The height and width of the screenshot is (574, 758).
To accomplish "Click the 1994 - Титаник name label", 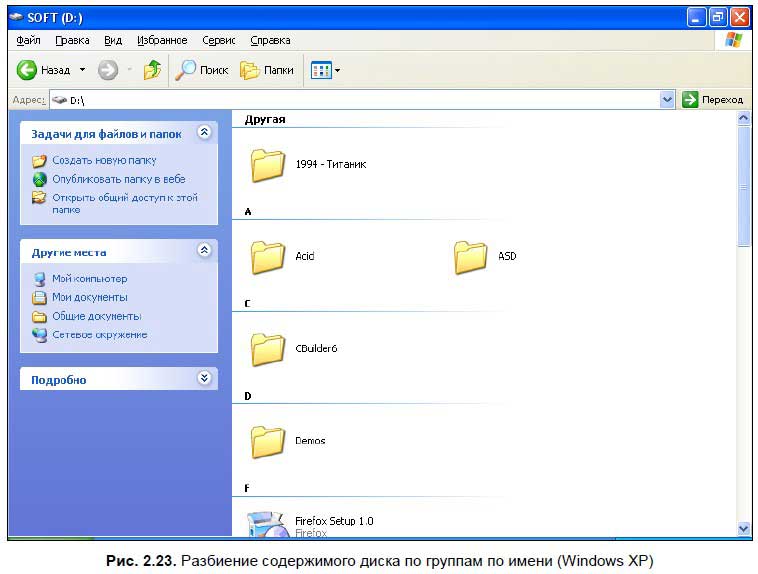I will click(x=331, y=164).
